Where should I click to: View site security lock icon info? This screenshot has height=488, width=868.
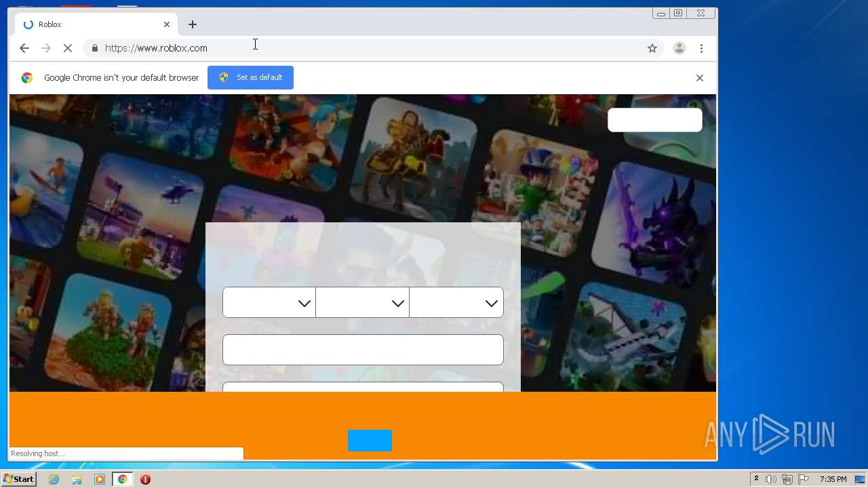(94, 48)
